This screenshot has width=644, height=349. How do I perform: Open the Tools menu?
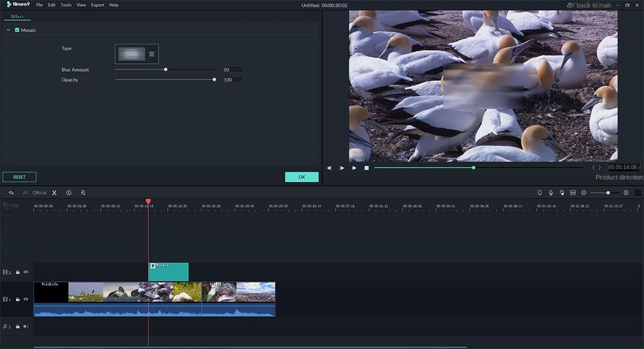(66, 5)
